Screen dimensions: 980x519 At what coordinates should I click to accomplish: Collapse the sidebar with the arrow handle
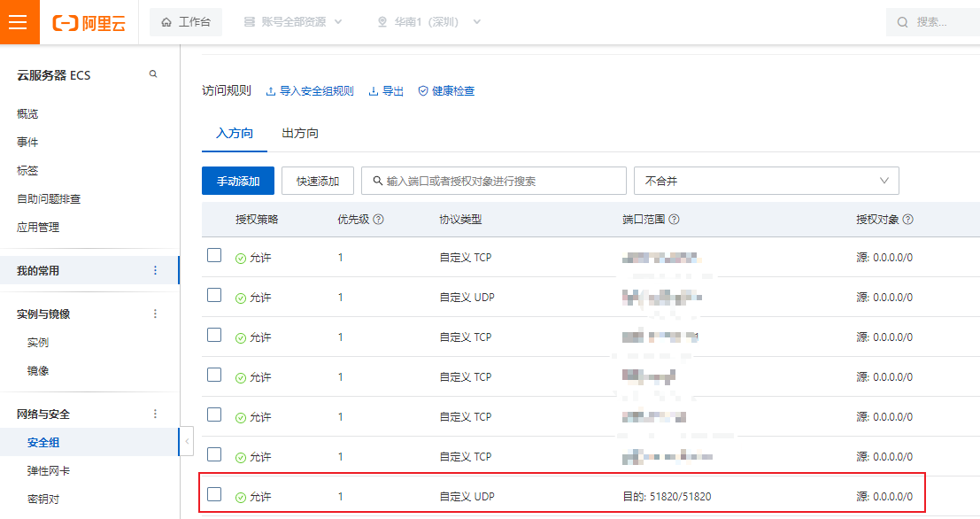pos(187,441)
